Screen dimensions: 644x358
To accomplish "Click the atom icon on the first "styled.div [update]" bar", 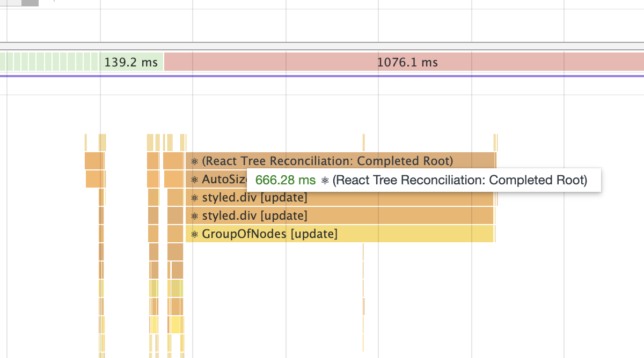I will point(194,197).
